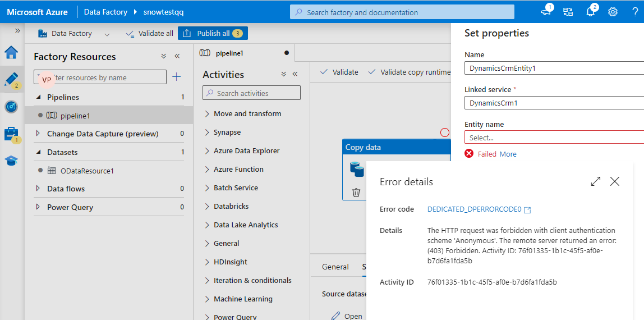
Task: Click the Search activities input field
Action: pos(252,93)
